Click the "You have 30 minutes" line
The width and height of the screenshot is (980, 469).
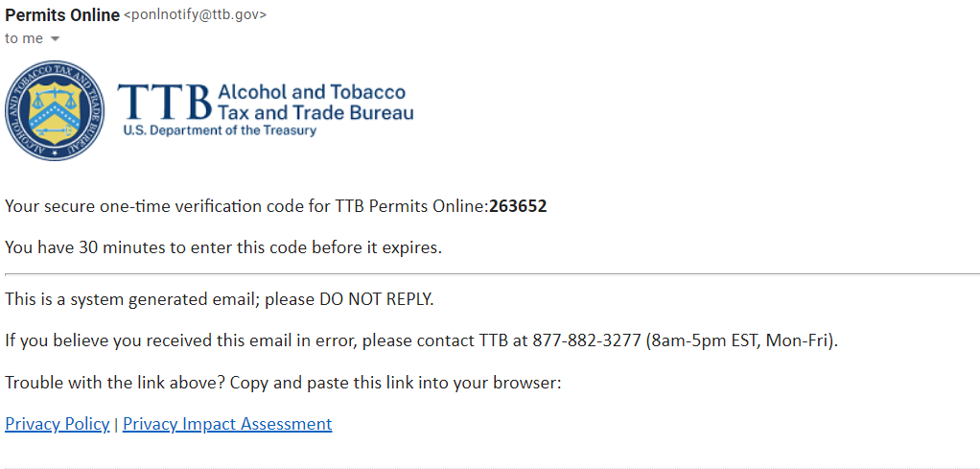coord(223,247)
